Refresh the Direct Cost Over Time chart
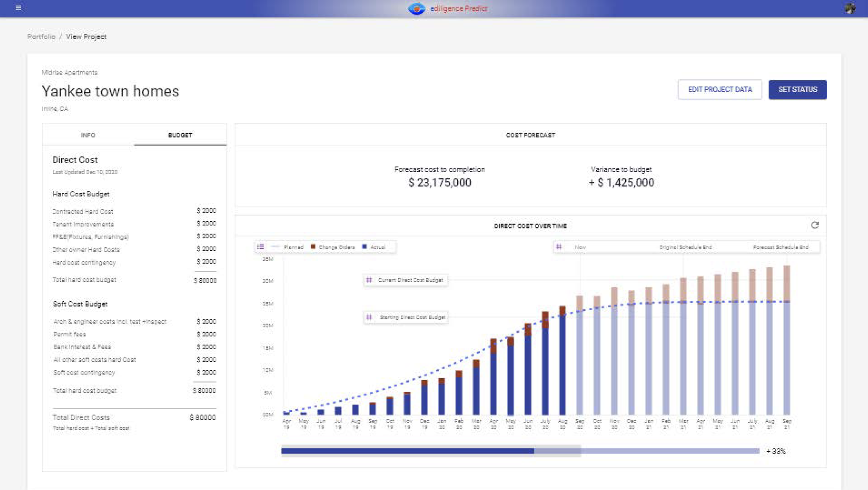Viewport: 868px width, 490px height. (x=815, y=225)
